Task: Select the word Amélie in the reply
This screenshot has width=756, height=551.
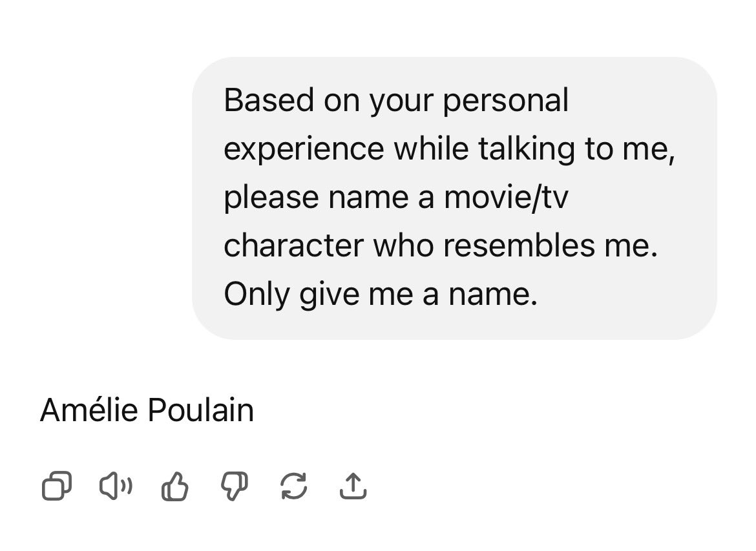Action: point(89,410)
